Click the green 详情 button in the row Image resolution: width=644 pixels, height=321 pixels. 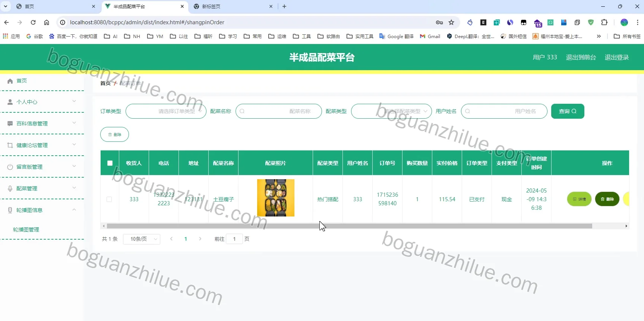click(579, 199)
